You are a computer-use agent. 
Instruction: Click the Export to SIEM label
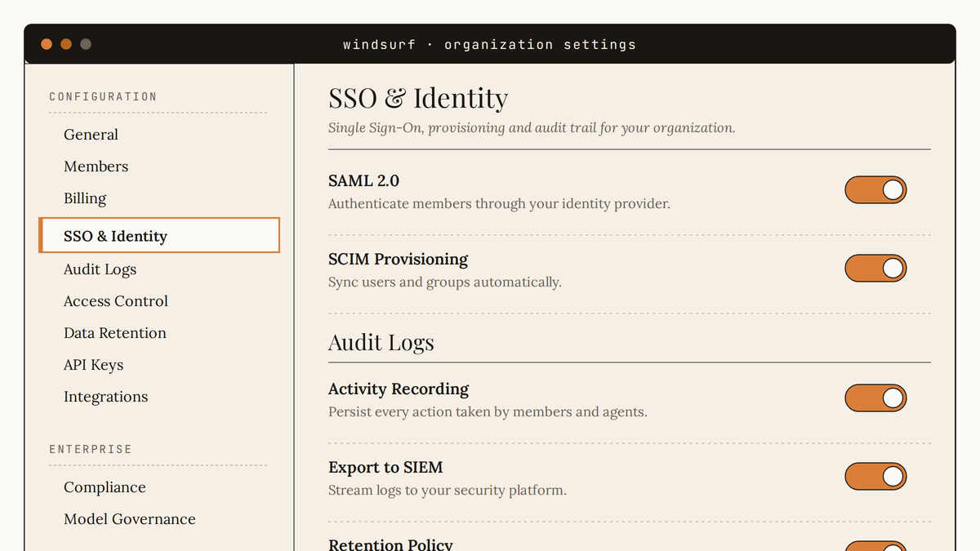385,467
